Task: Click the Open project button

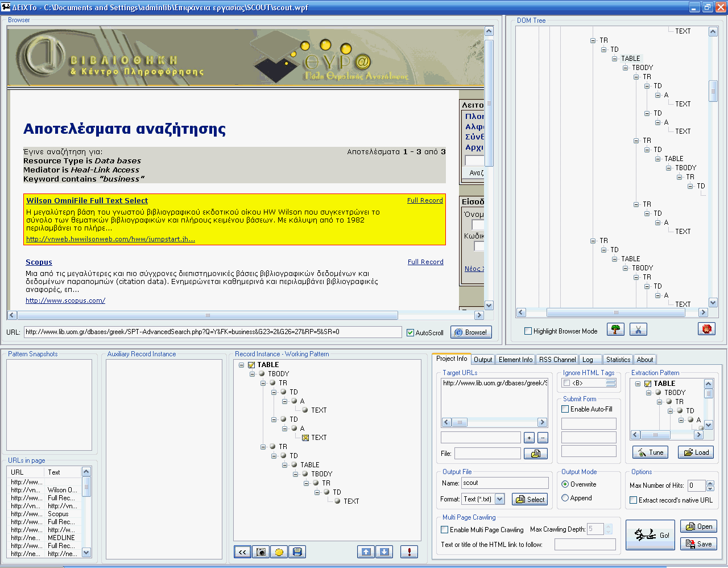Action: coord(698,526)
